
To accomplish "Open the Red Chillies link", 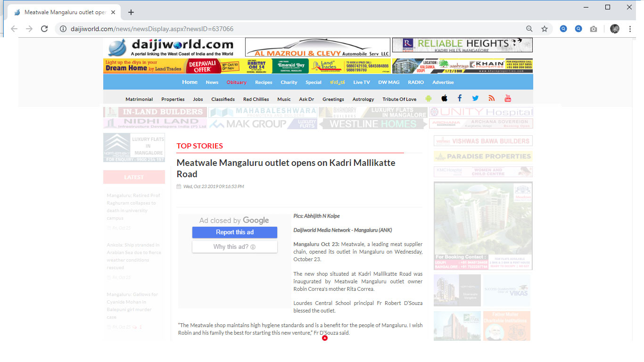I will pos(256,99).
